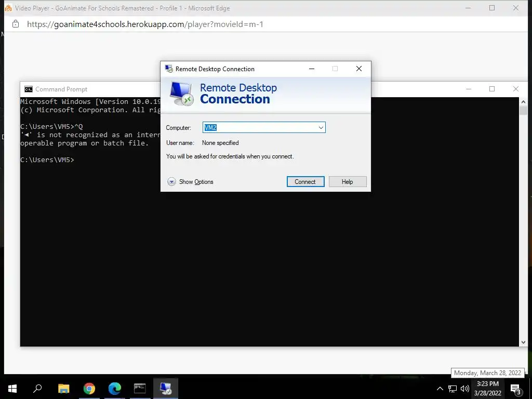
Task: Open Help in Remote Desktop Connection
Action: [348, 181]
